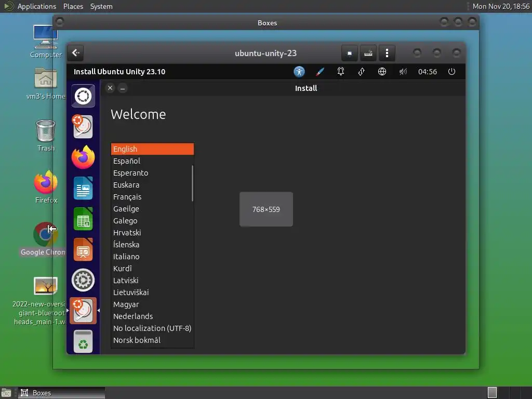Viewport: 532px width, 399px height.
Task: Open the three-dot menu in Boxes
Action: tap(387, 54)
